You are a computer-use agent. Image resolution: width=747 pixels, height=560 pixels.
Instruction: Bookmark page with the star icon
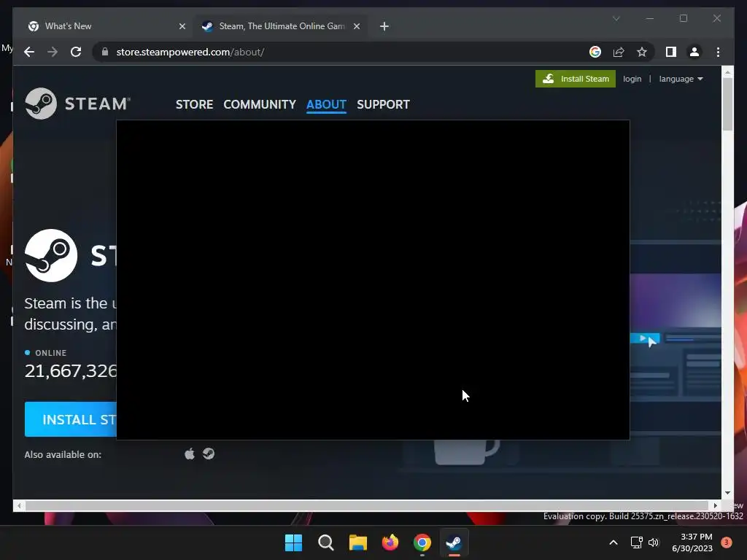click(x=642, y=52)
